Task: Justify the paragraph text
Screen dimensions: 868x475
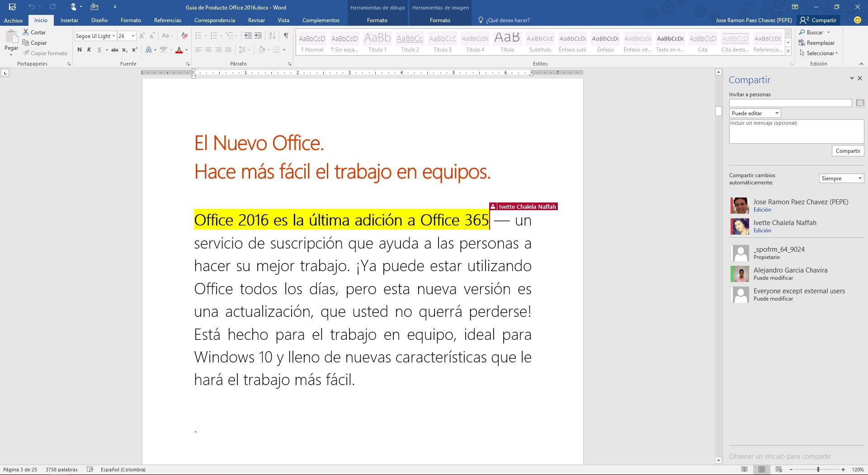Action: [x=228, y=50]
